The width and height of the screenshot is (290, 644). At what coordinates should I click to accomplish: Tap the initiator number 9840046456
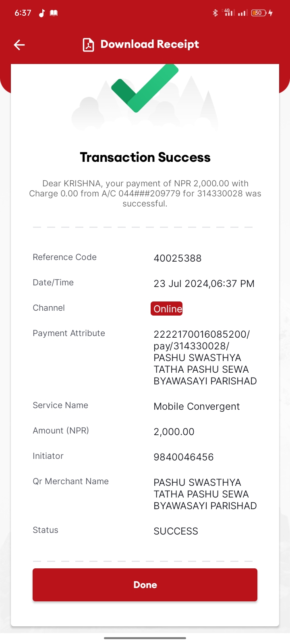184,457
